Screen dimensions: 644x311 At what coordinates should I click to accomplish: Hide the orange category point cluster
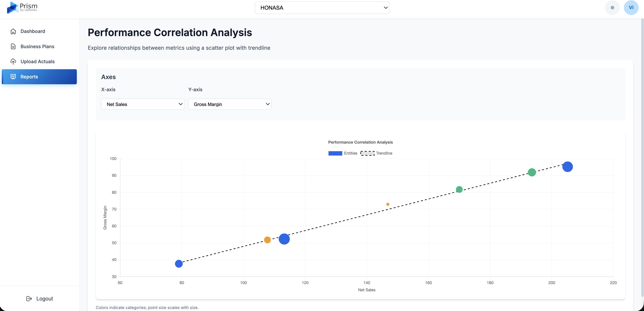(x=268, y=240)
